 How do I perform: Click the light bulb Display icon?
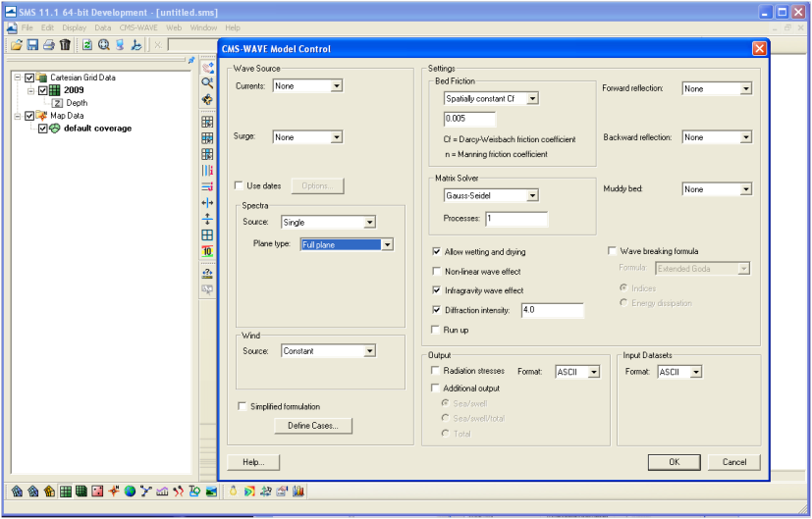[233, 492]
